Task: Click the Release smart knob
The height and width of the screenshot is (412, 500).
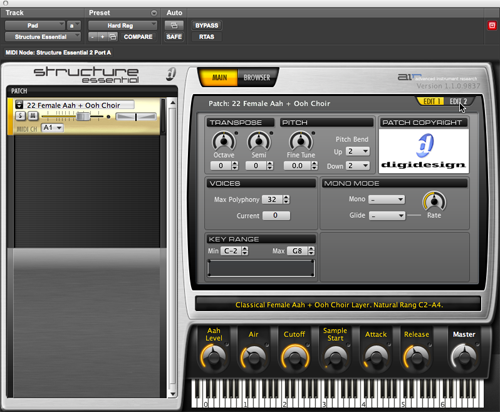Action: (x=417, y=357)
